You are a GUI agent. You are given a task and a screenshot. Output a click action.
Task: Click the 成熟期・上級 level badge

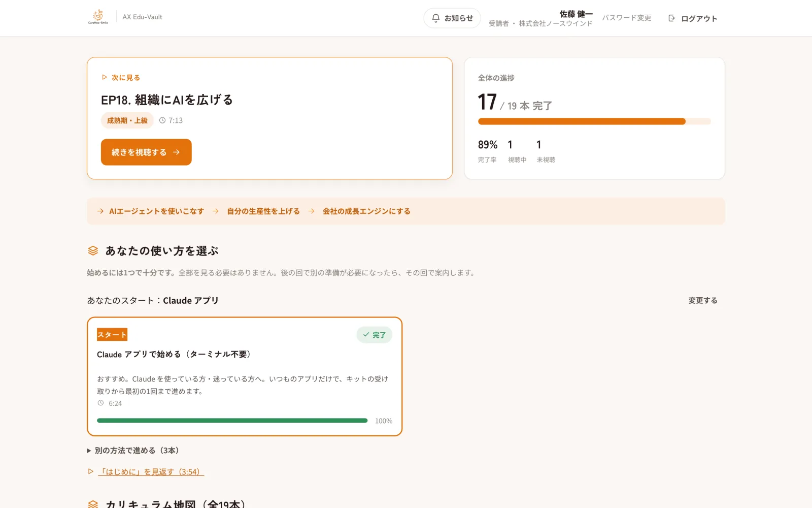(127, 120)
